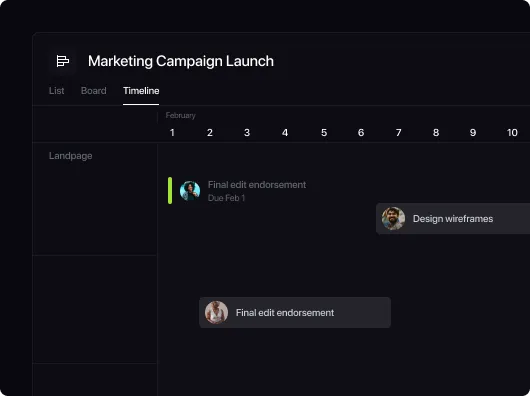Click the Landpage row label
The width and height of the screenshot is (530, 396).
pos(71,156)
